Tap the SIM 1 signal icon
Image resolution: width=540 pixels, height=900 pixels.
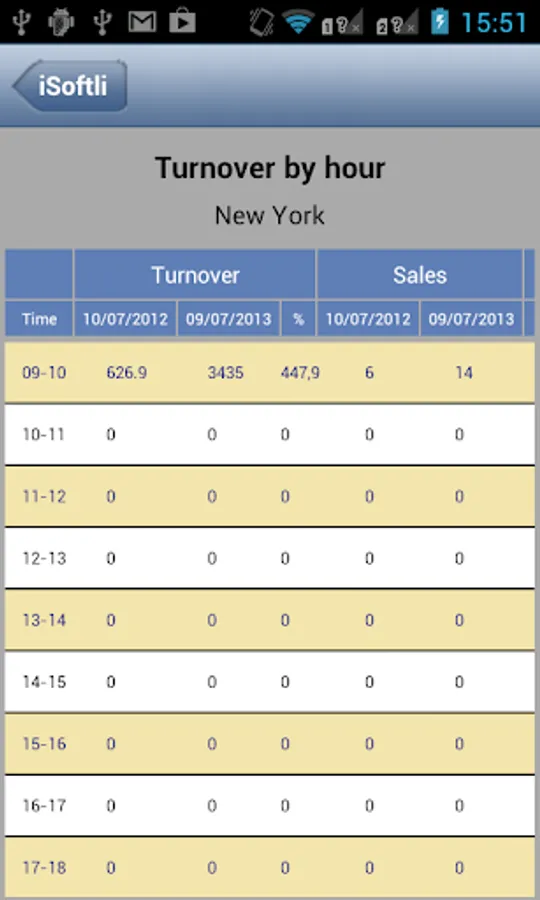(341, 24)
